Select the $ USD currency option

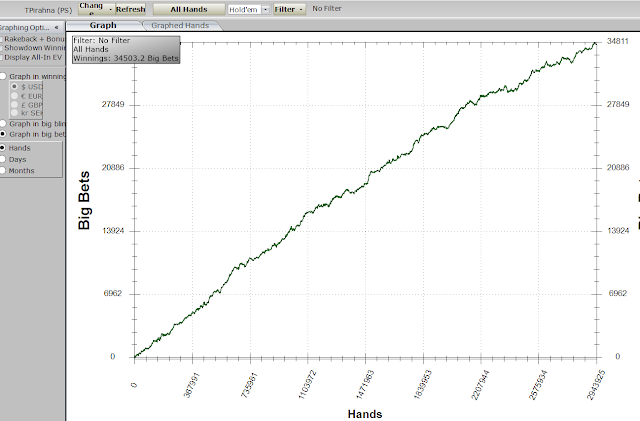(x=14, y=87)
